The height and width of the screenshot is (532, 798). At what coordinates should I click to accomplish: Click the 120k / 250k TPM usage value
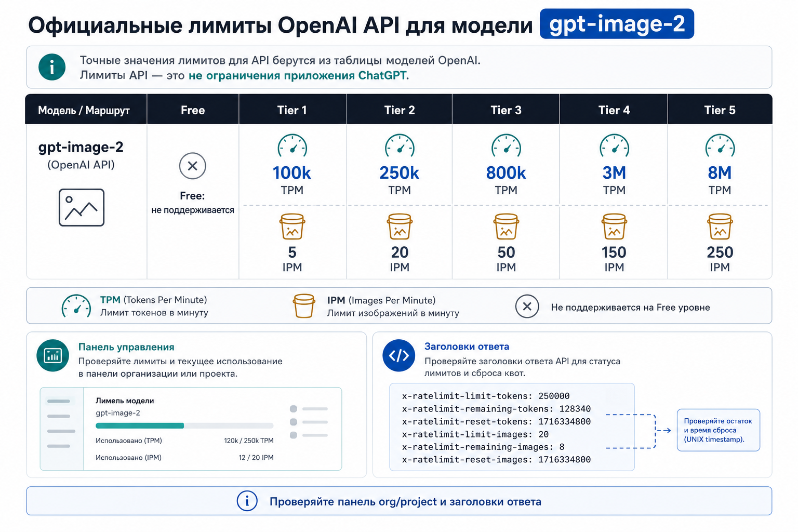249,441
